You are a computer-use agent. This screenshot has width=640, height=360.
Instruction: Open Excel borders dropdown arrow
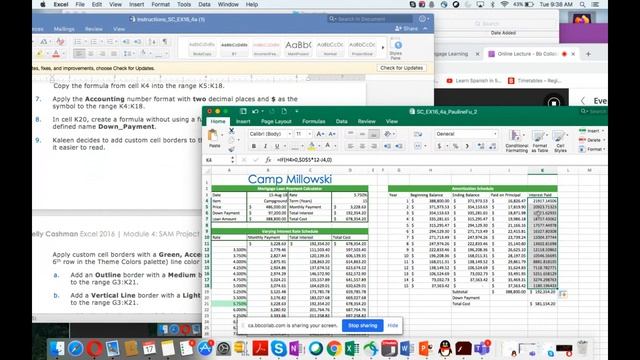[302, 146]
